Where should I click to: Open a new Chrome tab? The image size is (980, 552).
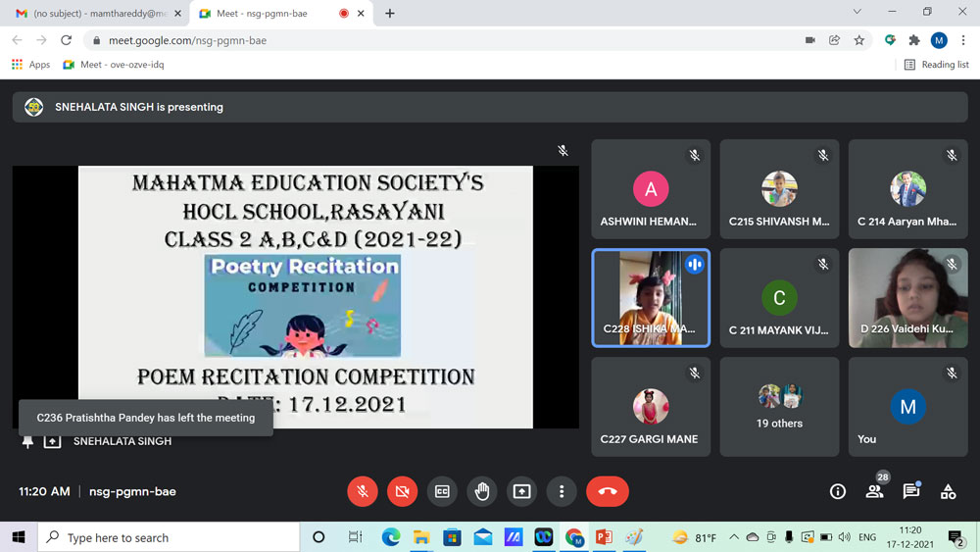(x=390, y=14)
